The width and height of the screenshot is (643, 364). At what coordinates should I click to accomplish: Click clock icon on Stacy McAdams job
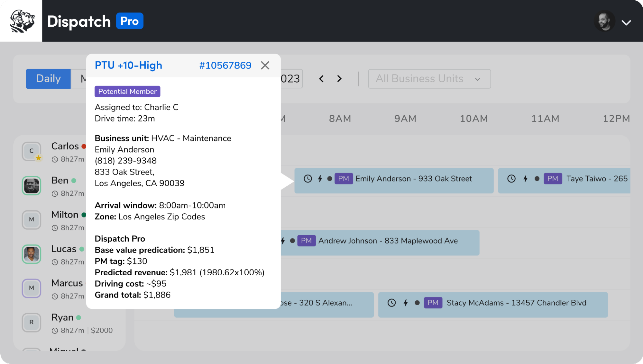(x=391, y=303)
